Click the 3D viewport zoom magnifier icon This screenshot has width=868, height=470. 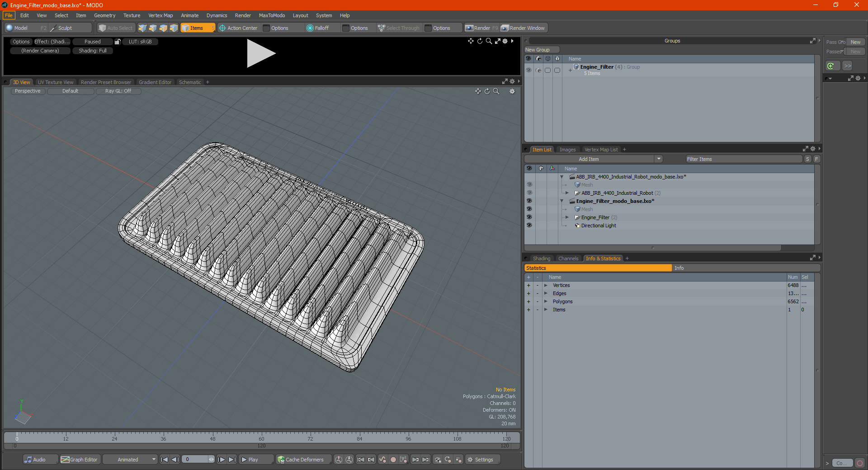496,91
